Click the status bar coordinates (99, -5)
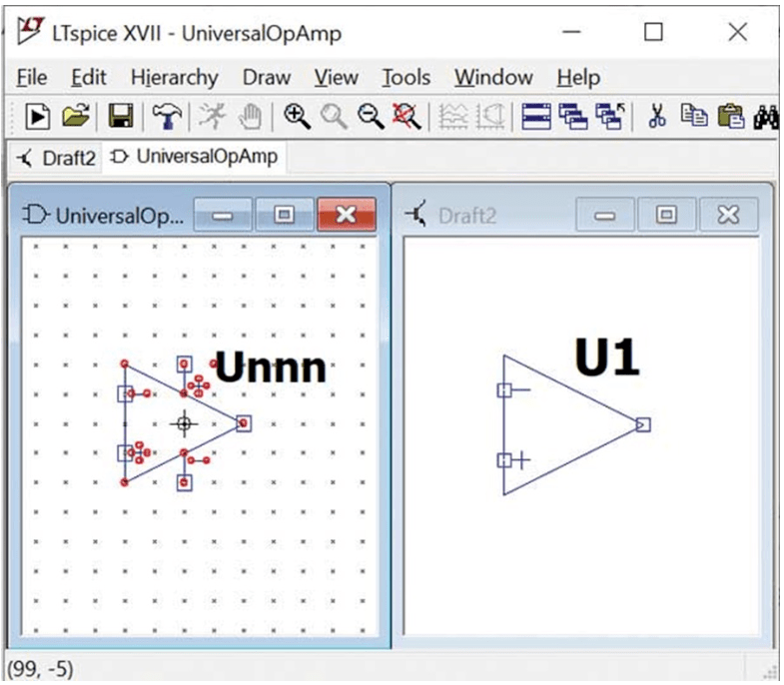Image resolution: width=784 pixels, height=685 pixels. point(40,669)
